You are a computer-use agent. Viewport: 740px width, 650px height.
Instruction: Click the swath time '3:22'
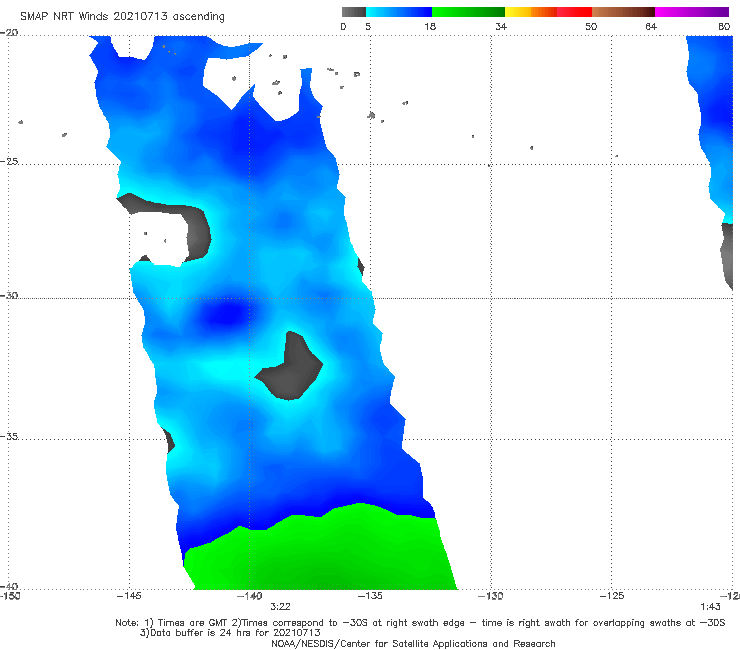tap(280, 607)
